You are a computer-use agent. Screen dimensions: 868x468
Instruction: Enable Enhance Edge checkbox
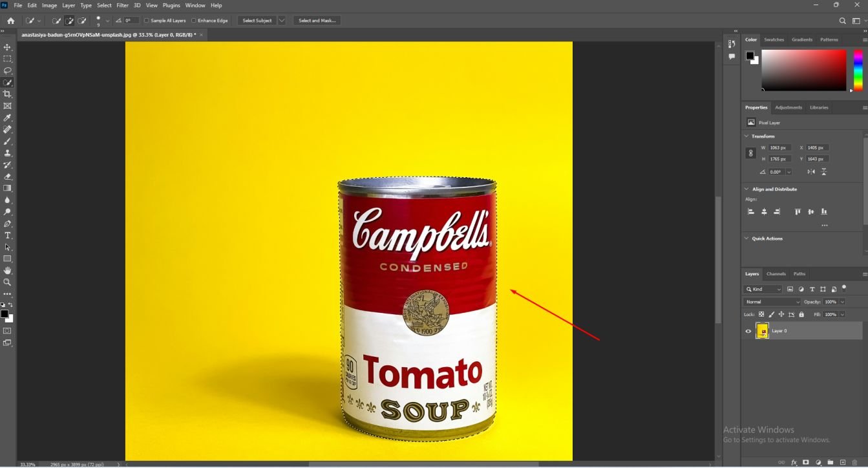[x=194, y=21]
